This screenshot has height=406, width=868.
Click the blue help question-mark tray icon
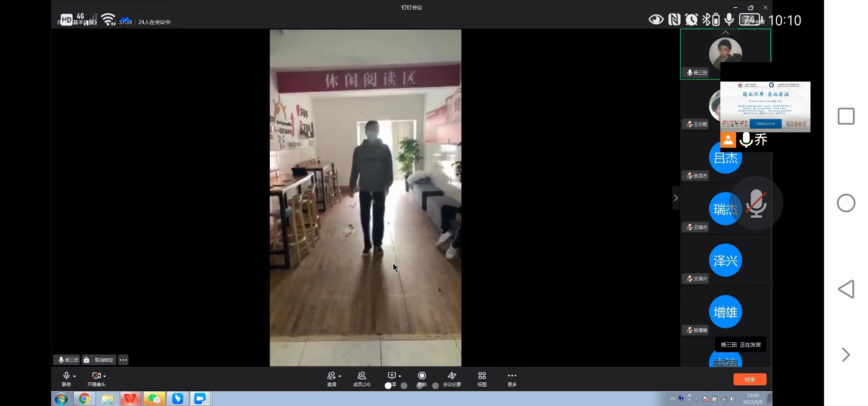(681, 398)
